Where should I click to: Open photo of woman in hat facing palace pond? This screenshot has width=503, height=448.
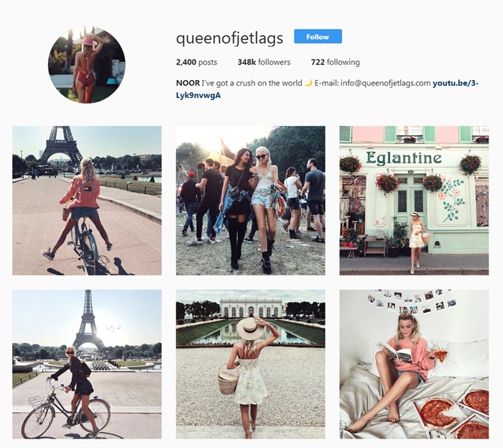coord(250,365)
